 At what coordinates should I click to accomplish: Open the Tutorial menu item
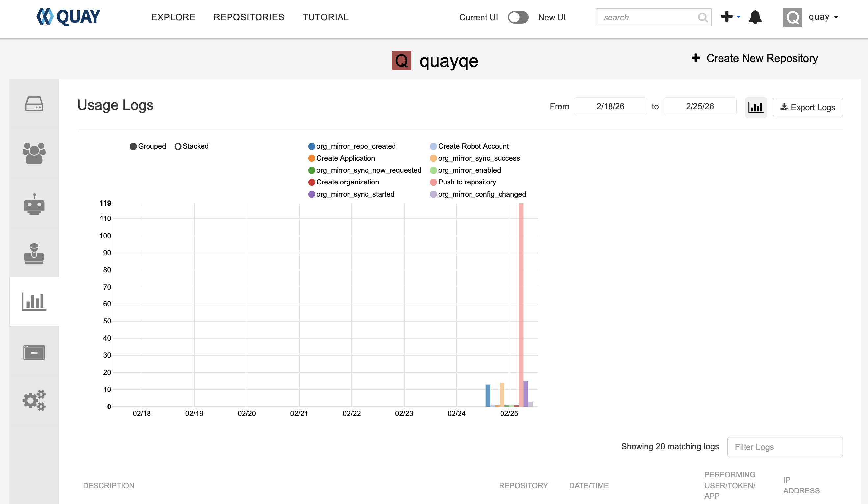pos(325,17)
